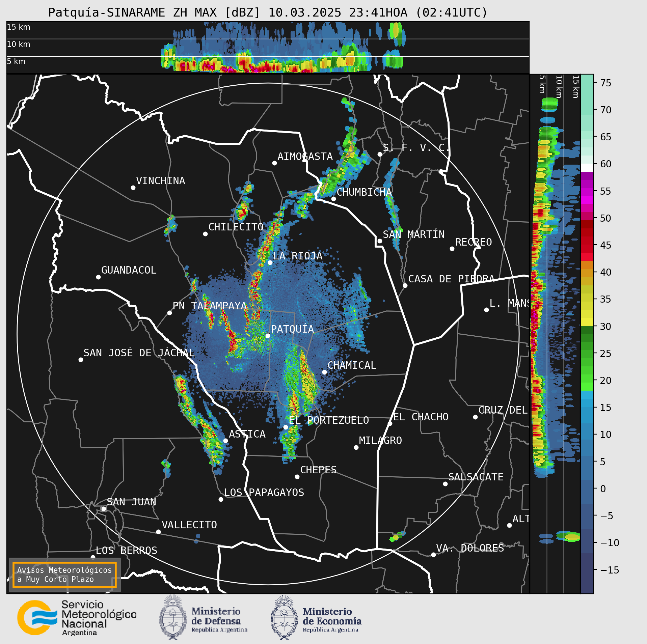Click the Ministerio de Defensa emblem
Viewport: 647px width, 644px height.
click(x=173, y=618)
